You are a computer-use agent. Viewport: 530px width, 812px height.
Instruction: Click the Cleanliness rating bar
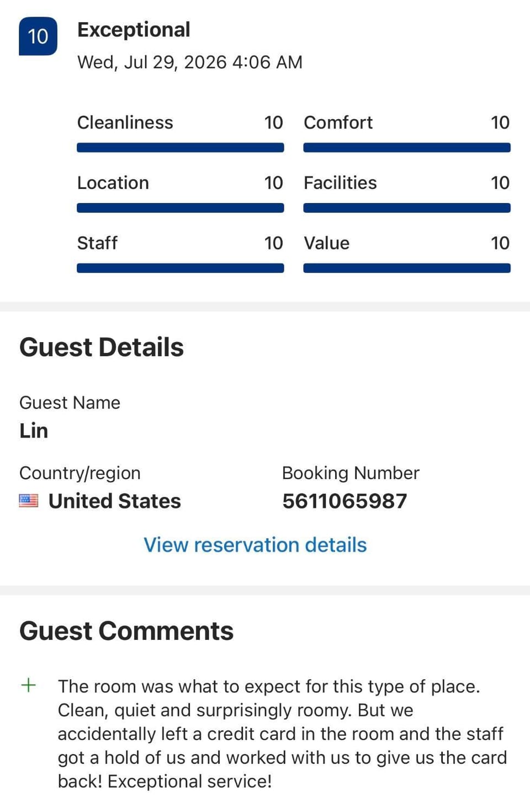pos(181,147)
